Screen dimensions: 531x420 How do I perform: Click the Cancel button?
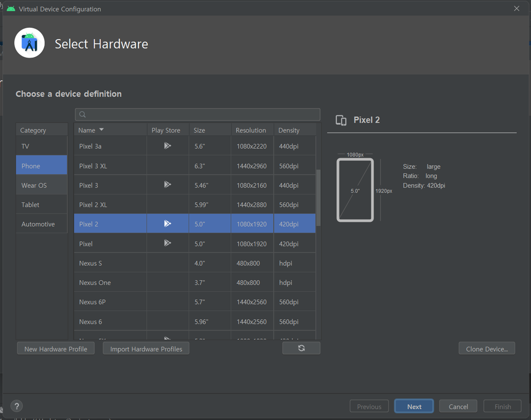tap(458, 406)
